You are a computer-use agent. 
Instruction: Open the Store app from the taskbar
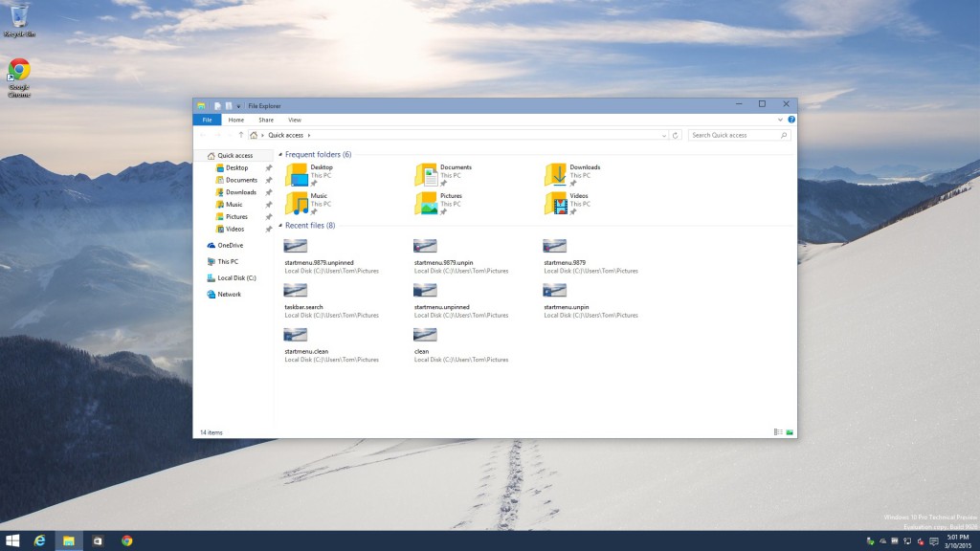click(x=98, y=541)
